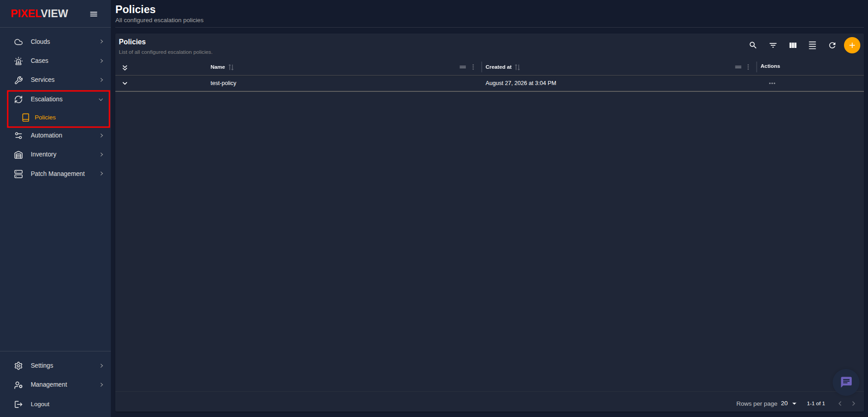This screenshot has width=868, height=417.
Task: Open the chat support bubble
Action: [x=846, y=382]
